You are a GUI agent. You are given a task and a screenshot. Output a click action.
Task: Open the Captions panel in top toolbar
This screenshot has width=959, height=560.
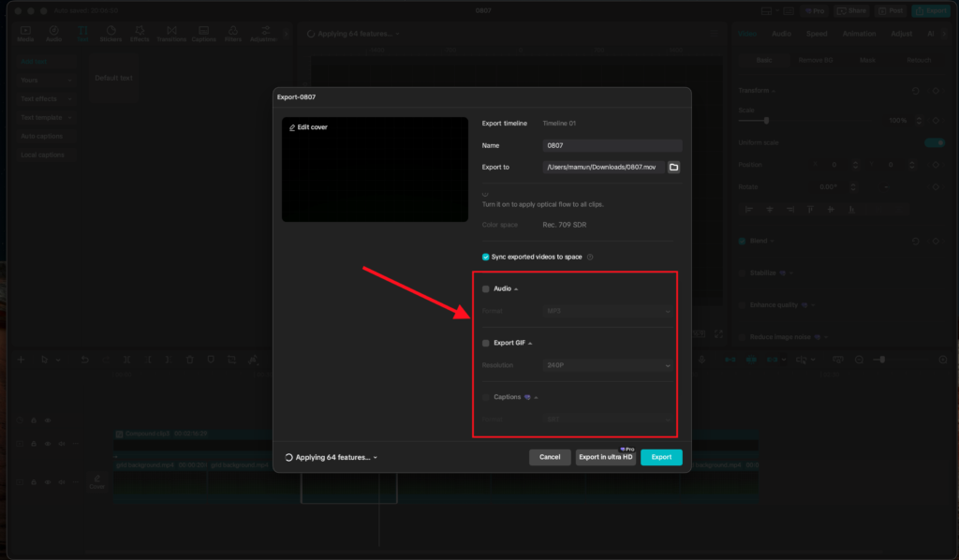point(203,34)
